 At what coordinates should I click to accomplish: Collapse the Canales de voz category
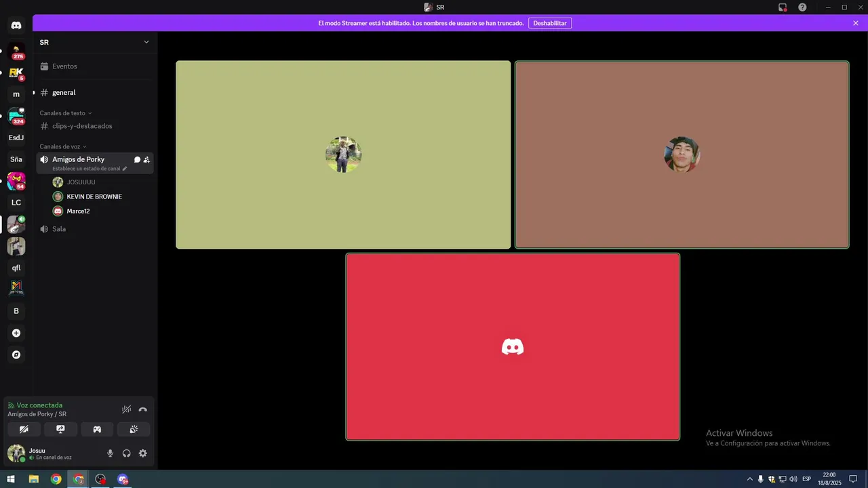pos(62,146)
